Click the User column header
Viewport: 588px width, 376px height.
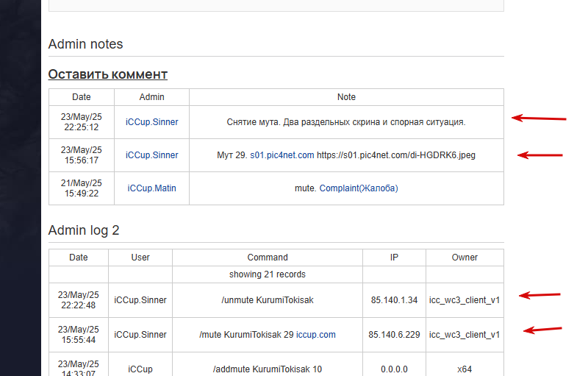coord(140,258)
